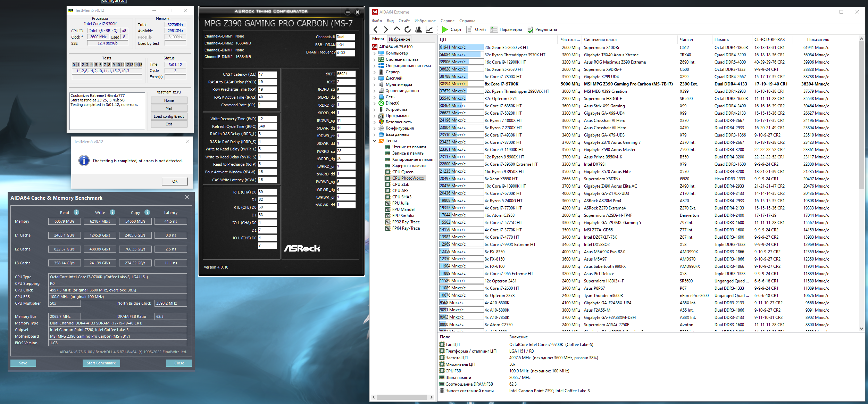Go up one level with the up arrow
The height and width of the screenshot is (404, 868).
click(397, 29)
